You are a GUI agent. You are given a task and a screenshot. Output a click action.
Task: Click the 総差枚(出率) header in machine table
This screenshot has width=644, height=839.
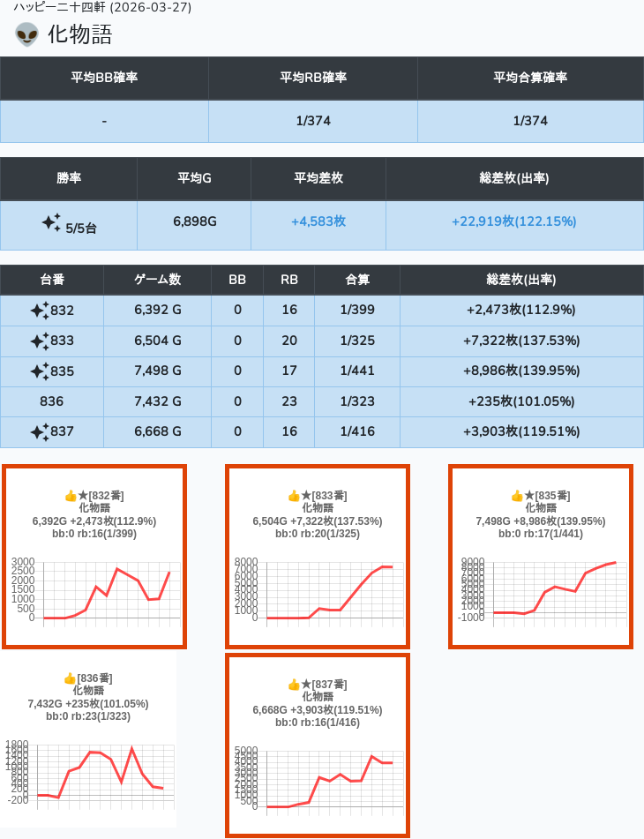coord(520,280)
